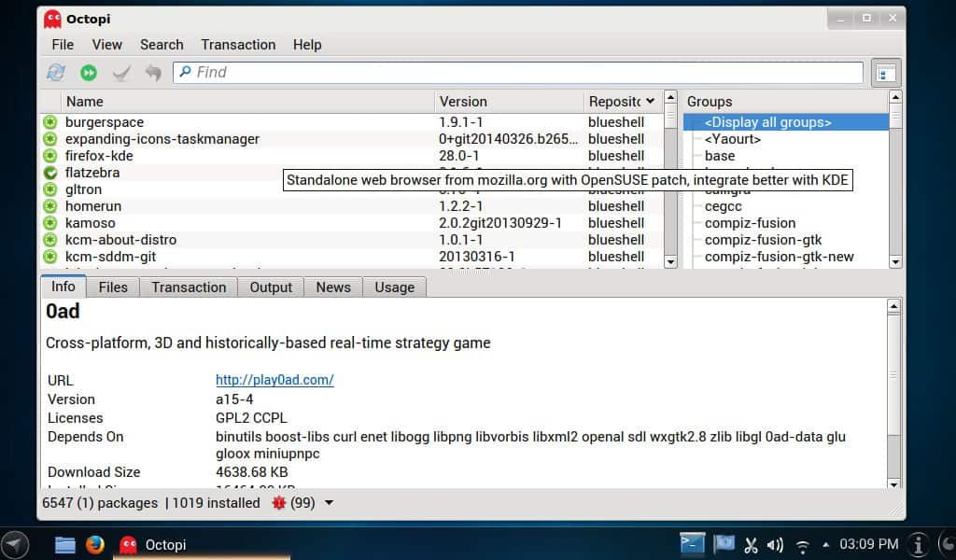Image resolution: width=956 pixels, height=560 pixels.
Task: Switch to the Files tab
Action: [113, 287]
